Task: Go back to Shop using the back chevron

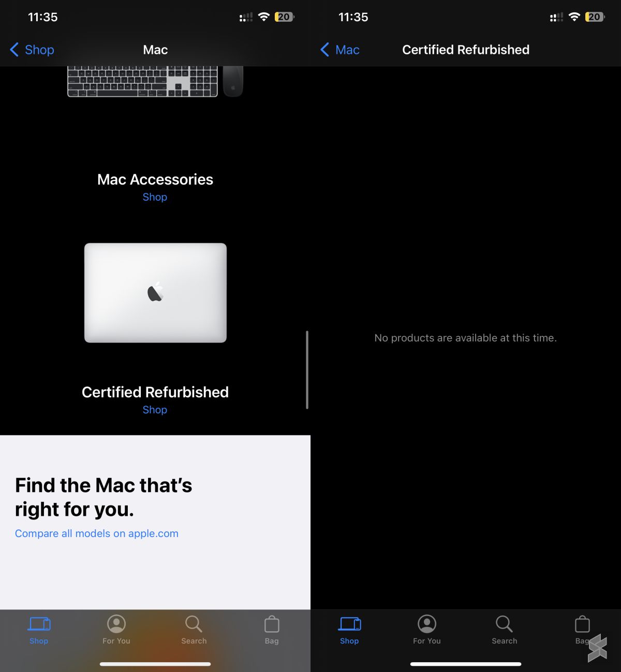Action: [x=32, y=50]
